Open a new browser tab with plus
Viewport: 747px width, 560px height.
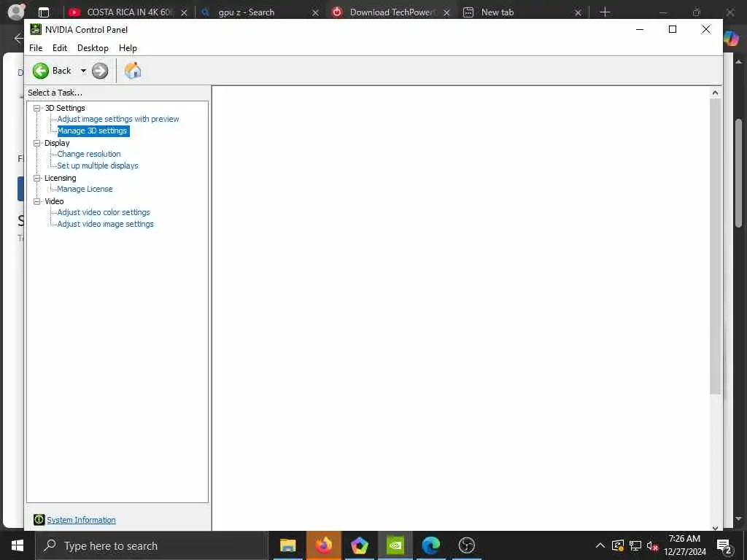coord(605,12)
